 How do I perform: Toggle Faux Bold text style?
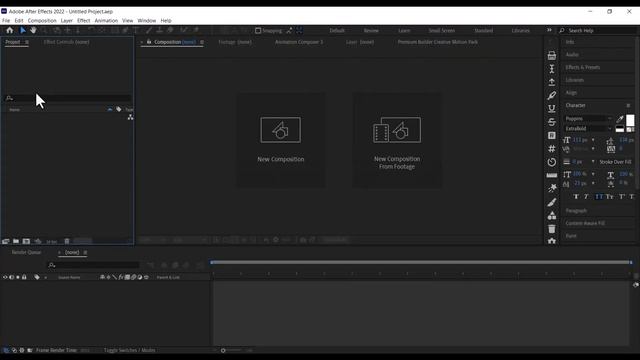pos(576,197)
